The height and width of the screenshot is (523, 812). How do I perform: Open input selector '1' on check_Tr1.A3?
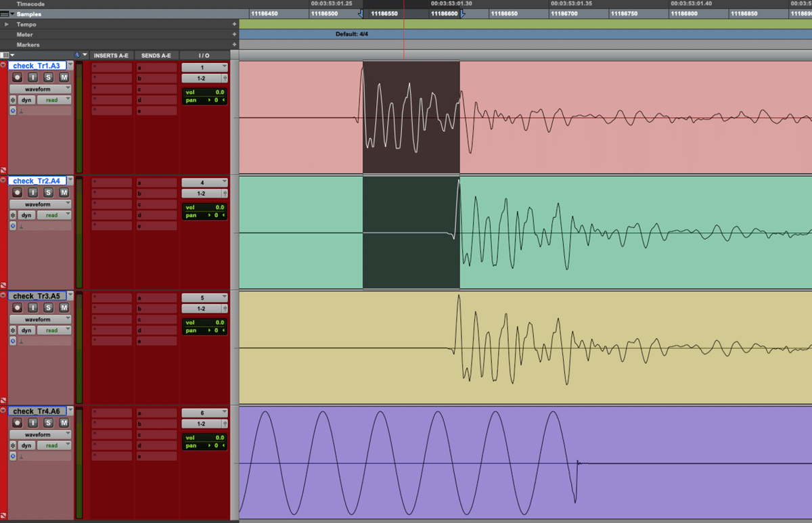pyautogui.click(x=204, y=68)
